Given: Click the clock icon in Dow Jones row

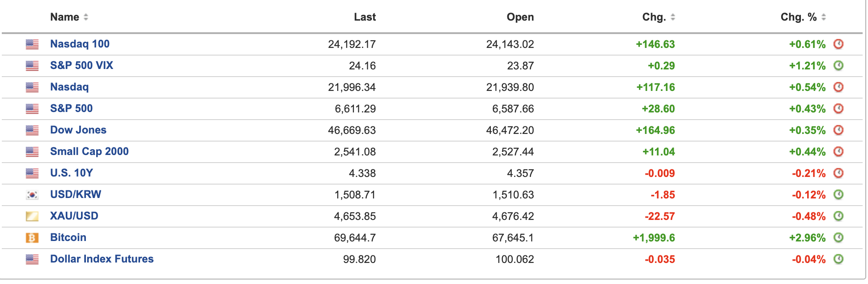Looking at the screenshot, I should point(838,130).
